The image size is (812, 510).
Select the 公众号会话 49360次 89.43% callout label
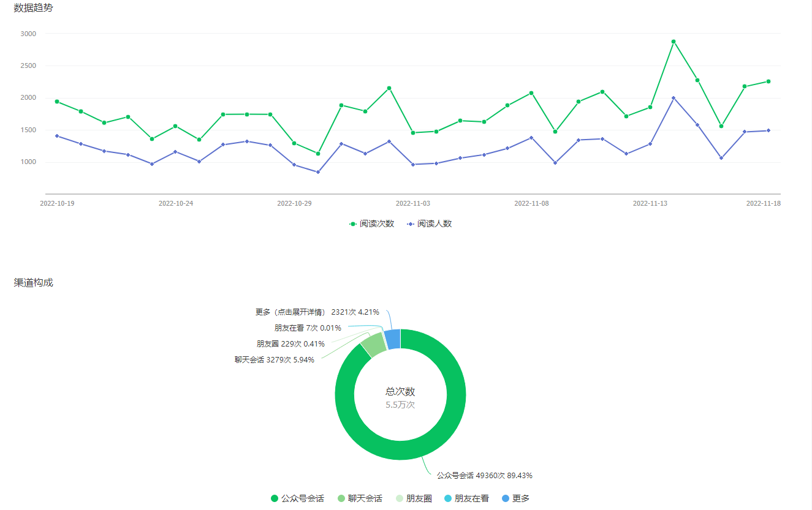[x=484, y=475]
